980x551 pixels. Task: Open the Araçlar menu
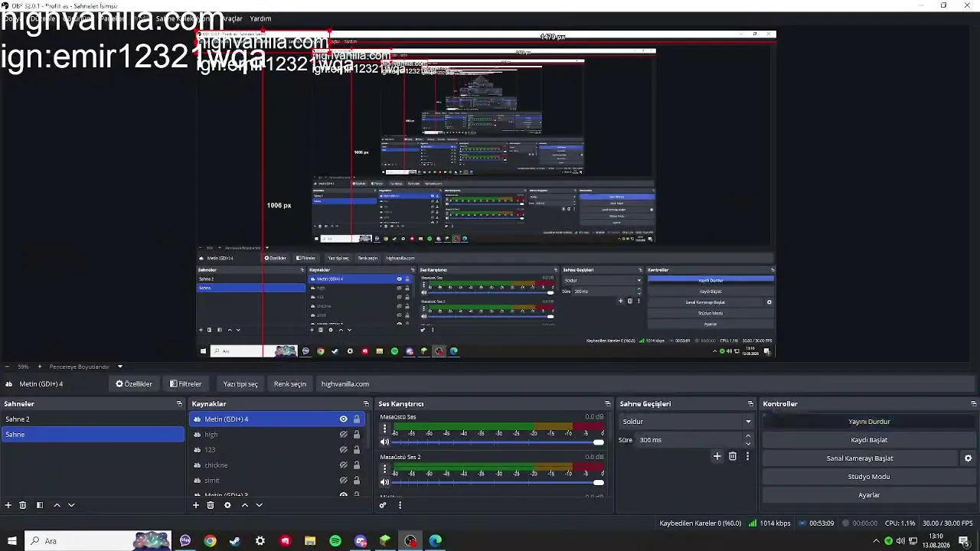pyautogui.click(x=232, y=18)
